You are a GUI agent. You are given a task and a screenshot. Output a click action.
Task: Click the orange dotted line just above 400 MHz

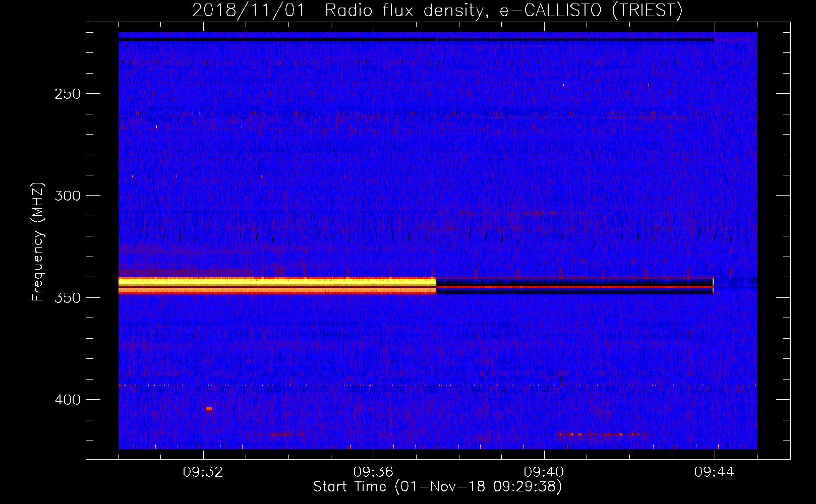(x=437, y=386)
